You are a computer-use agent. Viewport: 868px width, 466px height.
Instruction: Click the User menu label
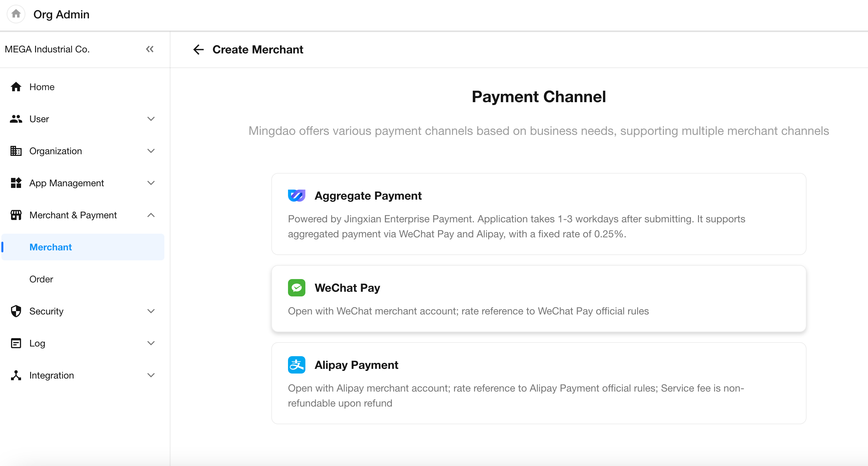click(39, 119)
